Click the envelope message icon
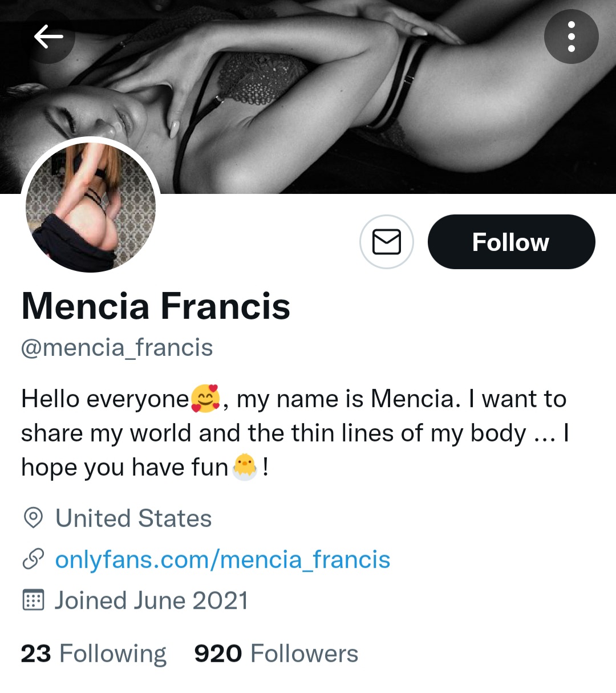Image resolution: width=616 pixels, height=693 pixels. point(387,242)
